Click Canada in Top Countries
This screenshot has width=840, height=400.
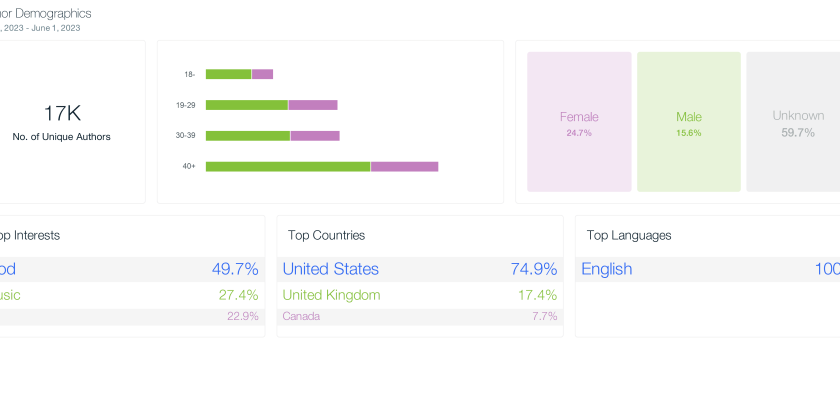(x=301, y=316)
